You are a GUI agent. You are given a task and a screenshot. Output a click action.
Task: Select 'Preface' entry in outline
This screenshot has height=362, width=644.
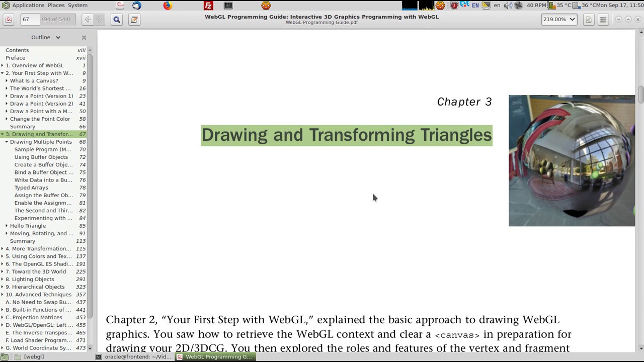tap(16, 58)
